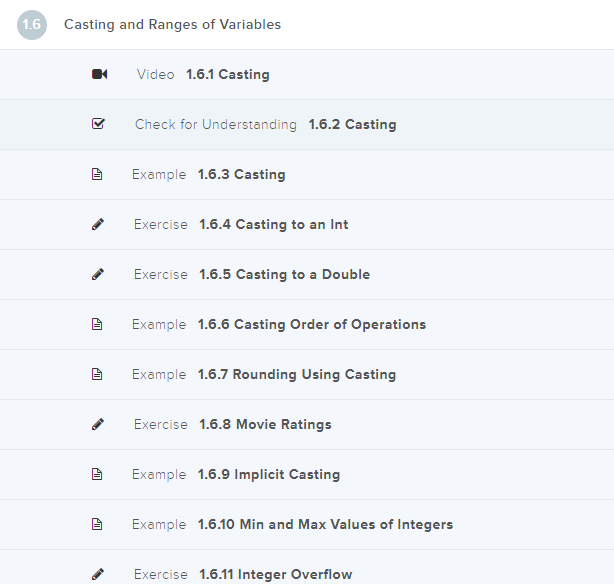
Task: Open the 1.6.1 Casting video lesson
Action: 227,74
